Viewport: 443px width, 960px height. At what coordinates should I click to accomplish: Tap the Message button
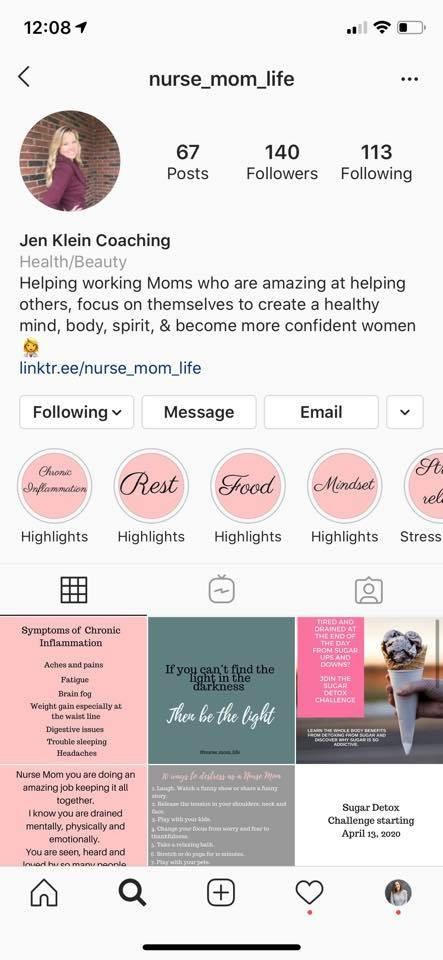[199, 412]
